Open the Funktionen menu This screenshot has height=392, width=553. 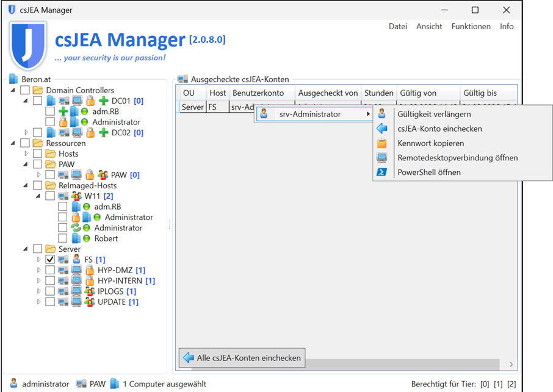471,27
